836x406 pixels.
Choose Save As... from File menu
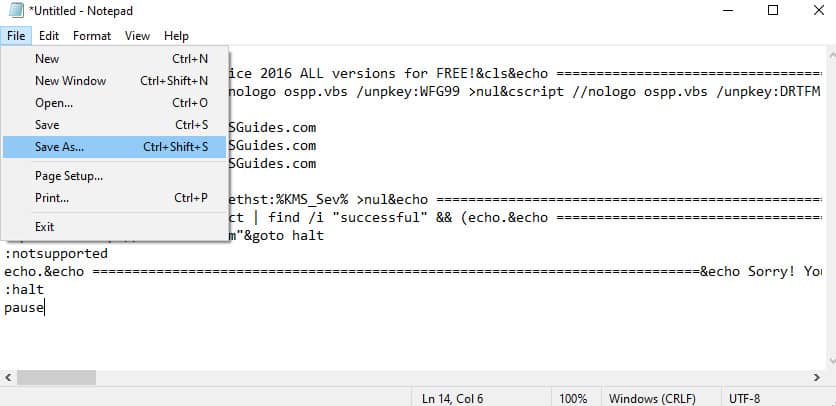pos(114,147)
